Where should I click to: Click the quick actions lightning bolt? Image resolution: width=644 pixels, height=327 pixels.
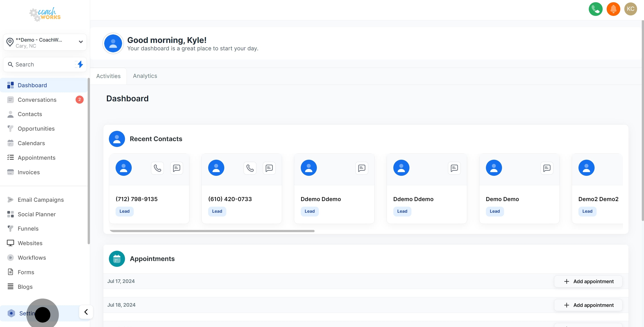80,64
